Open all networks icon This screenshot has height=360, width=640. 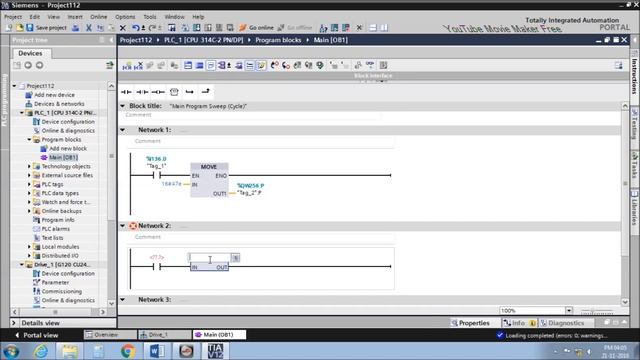point(188,65)
